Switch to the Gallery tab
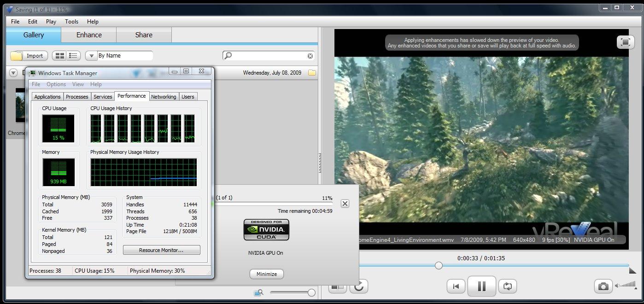This screenshot has width=644, height=304. 34,35
